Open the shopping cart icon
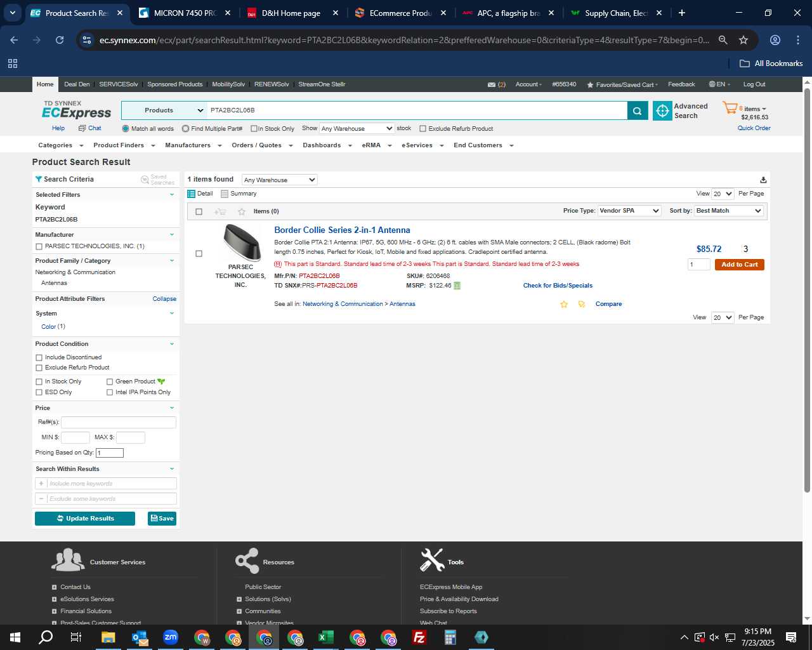812x650 pixels. pos(730,109)
